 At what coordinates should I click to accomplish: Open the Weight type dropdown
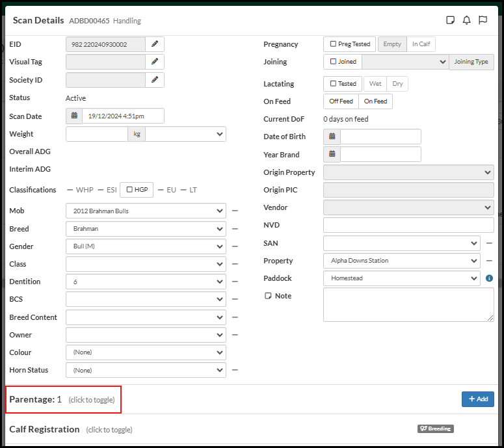(186, 134)
